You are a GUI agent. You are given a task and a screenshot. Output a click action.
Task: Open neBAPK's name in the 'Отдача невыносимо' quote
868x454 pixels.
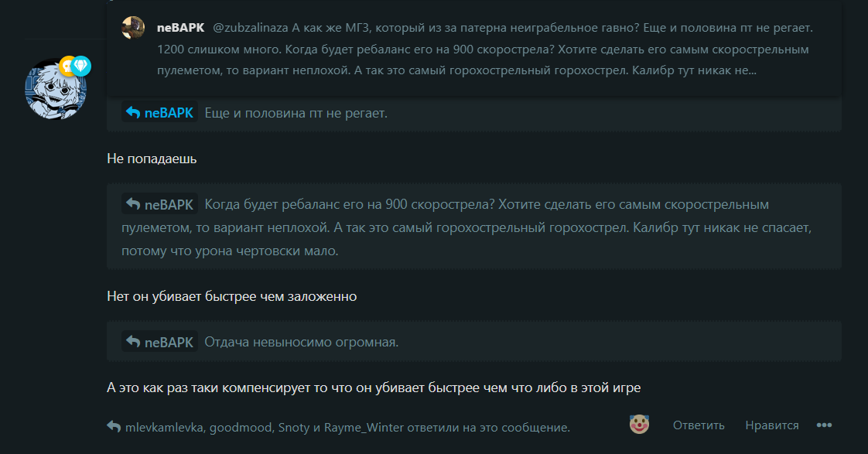pyautogui.click(x=169, y=342)
